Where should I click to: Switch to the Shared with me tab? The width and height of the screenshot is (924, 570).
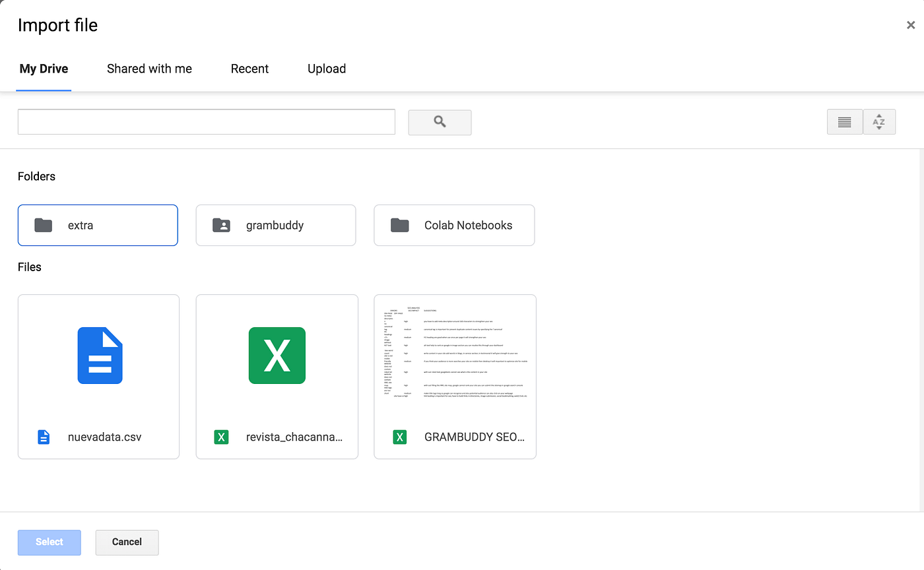149,69
